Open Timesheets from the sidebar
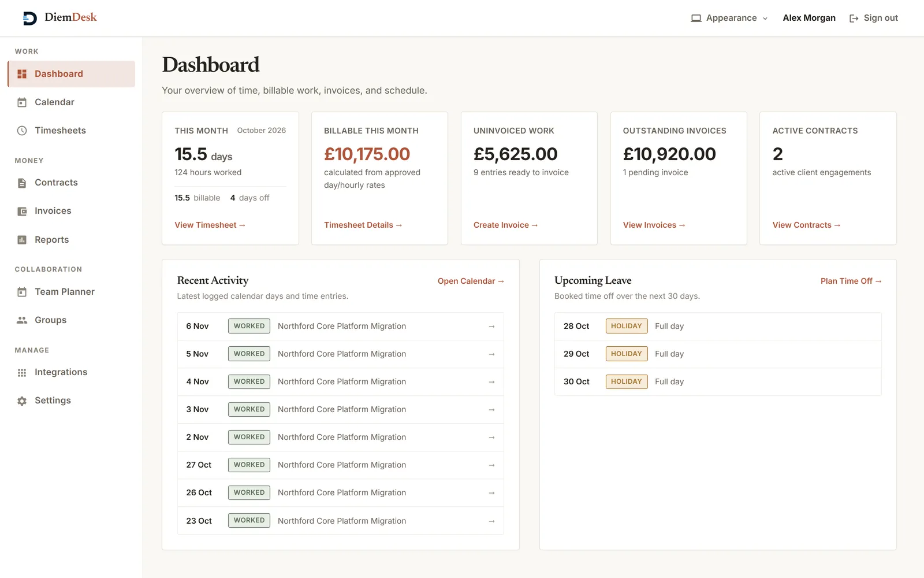 tap(72, 131)
